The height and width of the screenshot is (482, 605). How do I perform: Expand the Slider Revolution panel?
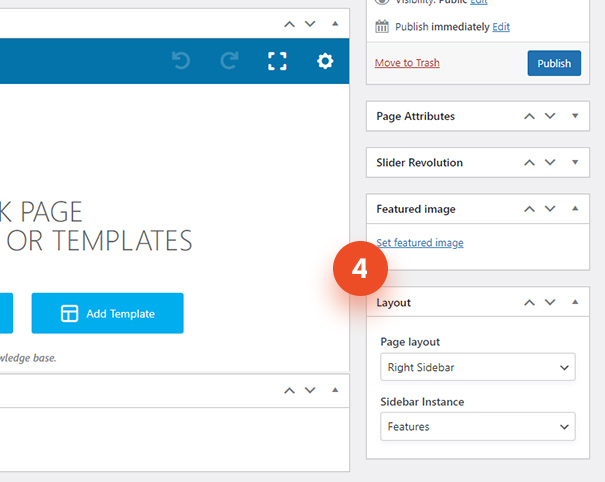(575, 162)
